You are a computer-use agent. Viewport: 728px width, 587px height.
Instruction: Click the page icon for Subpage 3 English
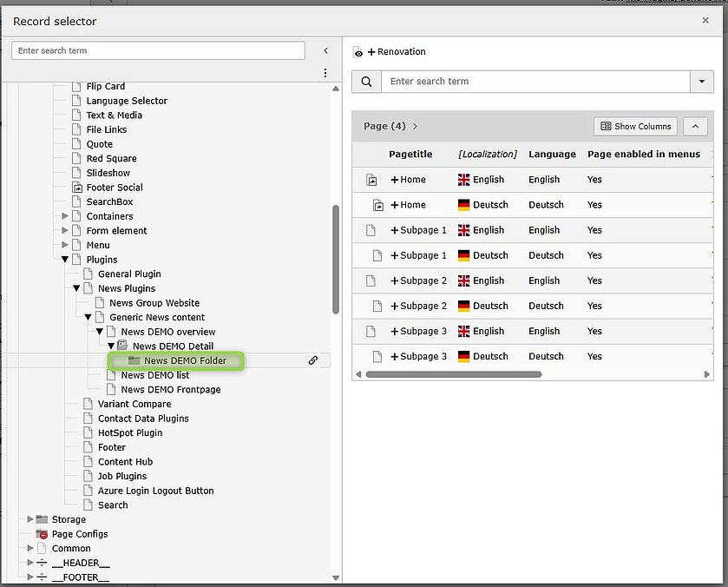click(371, 331)
